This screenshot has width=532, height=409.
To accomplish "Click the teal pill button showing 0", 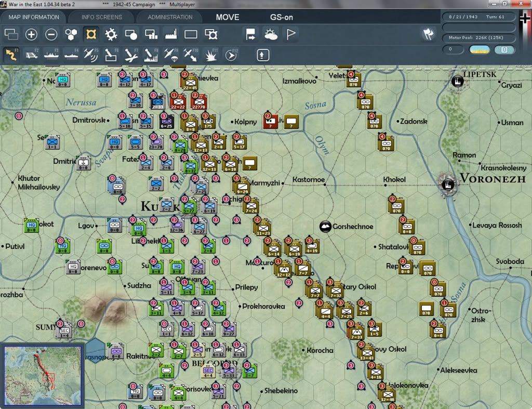I will pyautogui.click(x=504, y=50).
